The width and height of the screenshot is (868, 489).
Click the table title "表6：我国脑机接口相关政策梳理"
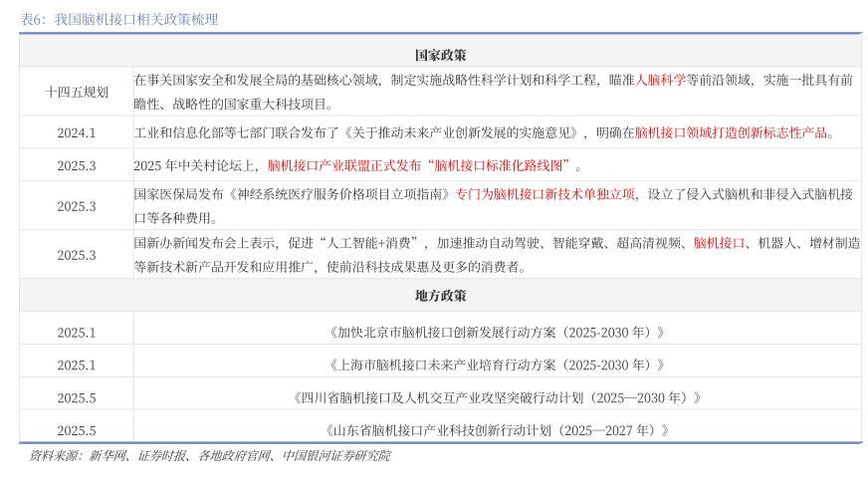pyautogui.click(x=119, y=19)
